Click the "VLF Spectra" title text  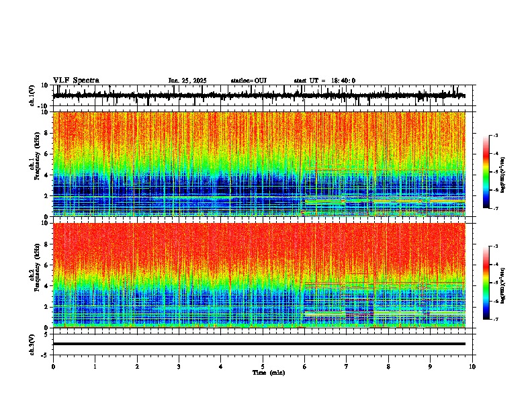pyautogui.click(x=76, y=81)
